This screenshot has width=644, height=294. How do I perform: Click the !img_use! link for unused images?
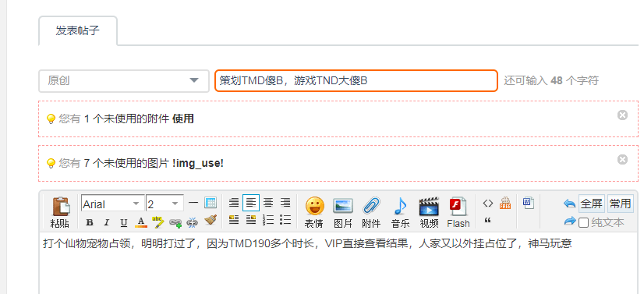[x=198, y=164]
